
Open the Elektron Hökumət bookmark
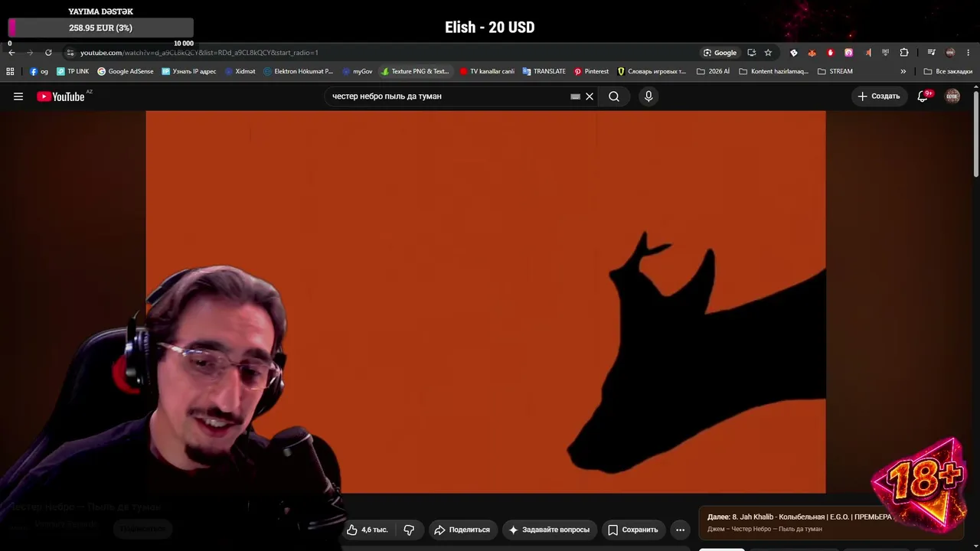pos(299,71)
